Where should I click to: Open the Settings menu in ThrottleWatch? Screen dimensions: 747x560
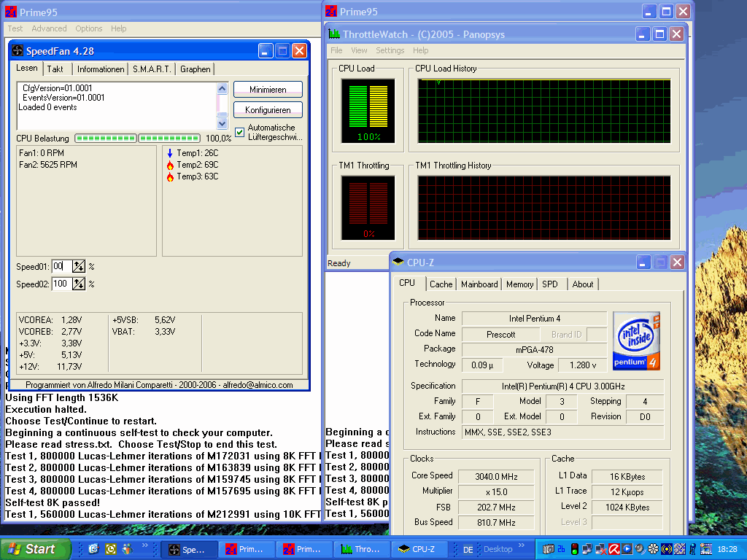tap(390, 50)
